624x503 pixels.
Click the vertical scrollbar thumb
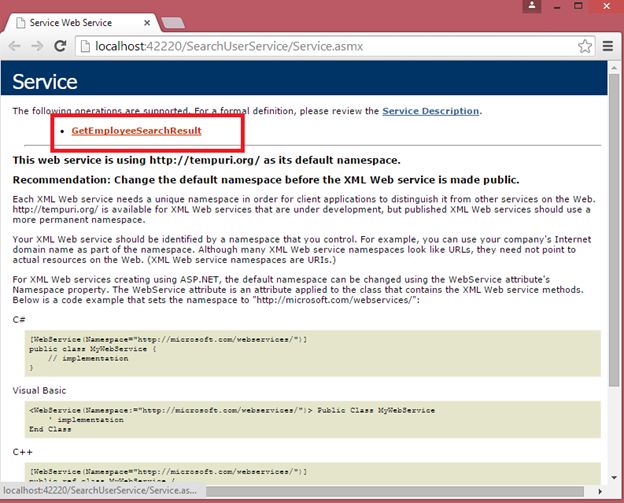point(614,230)
